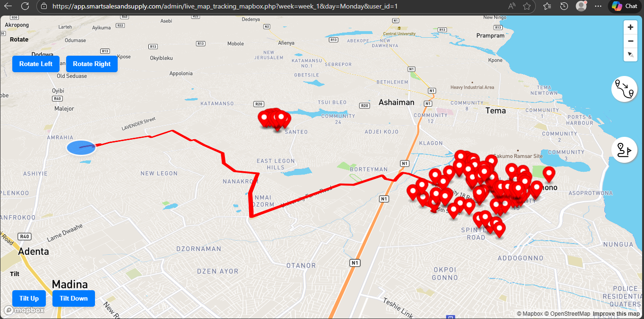Open the browser Settings and more ellipsis menu
The width and height of the screenshot is (644, 319).
598,6
